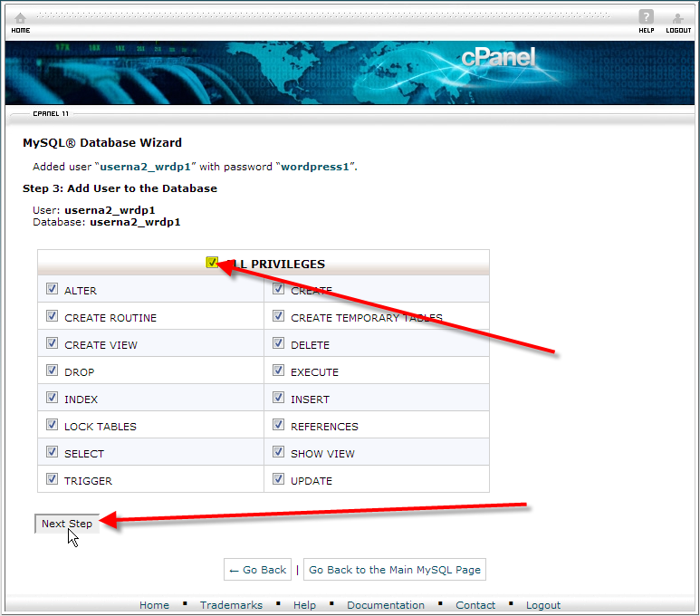Image resolution: width=700 pixels, height=616 pixels.
Task: Click LOGOUT label in top bar
Action: (678, 31)
